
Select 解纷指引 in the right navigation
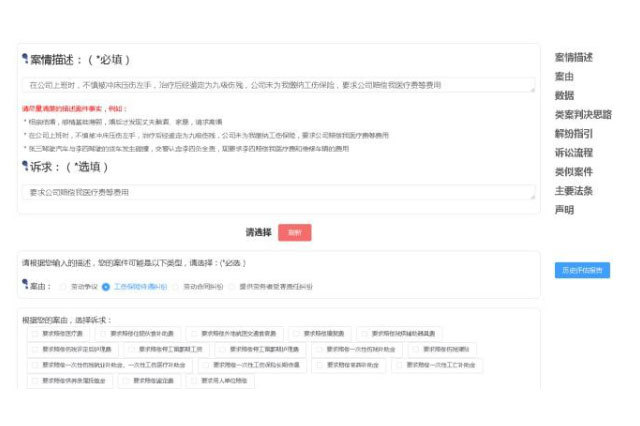coord(573,133)
